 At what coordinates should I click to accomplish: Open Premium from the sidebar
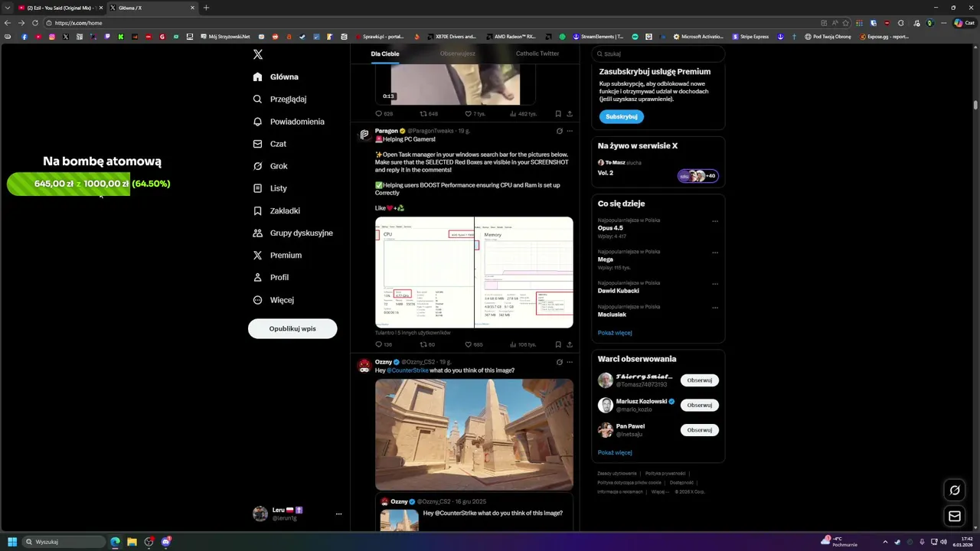[277, 255]
